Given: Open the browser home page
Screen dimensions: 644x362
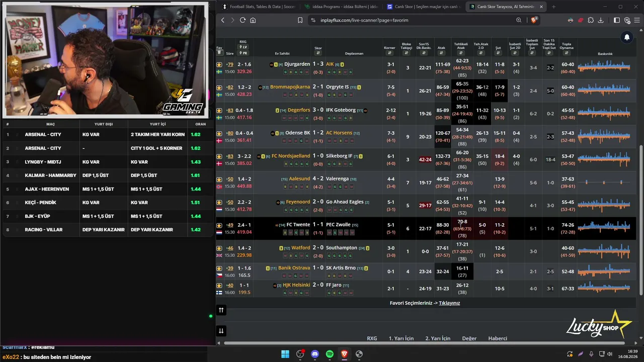Looking at the screenshot, I should tap(253, 20).
